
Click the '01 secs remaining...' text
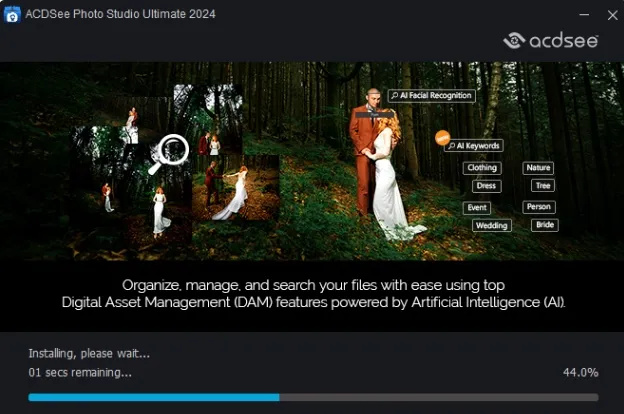pyautogui.click(x=80, y=373)
